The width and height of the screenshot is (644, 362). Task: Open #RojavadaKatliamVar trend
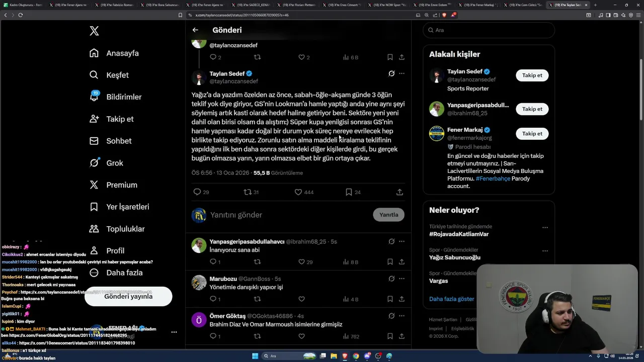[459, 234]
